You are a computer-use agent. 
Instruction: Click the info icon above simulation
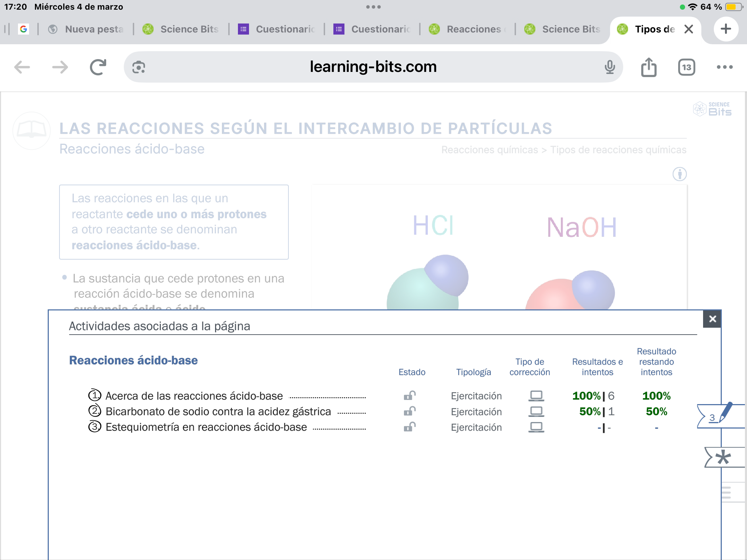[679, 174]
